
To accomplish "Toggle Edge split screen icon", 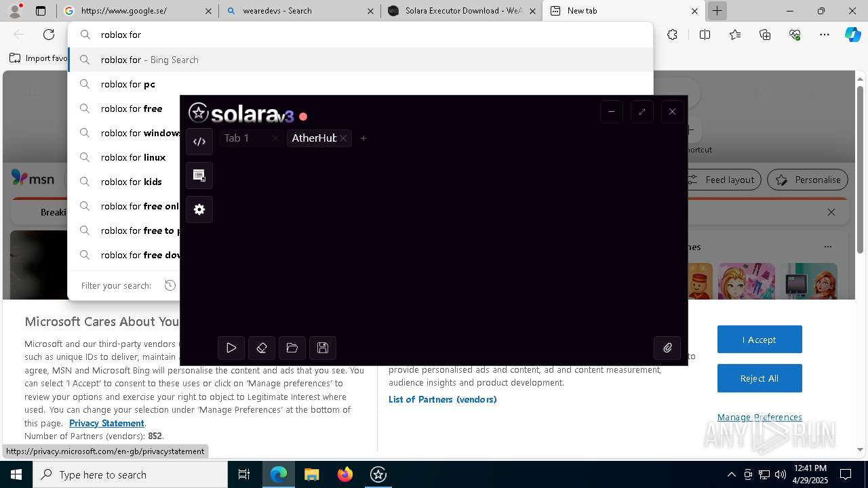I will pyautogui.click(x=705, y=35).
